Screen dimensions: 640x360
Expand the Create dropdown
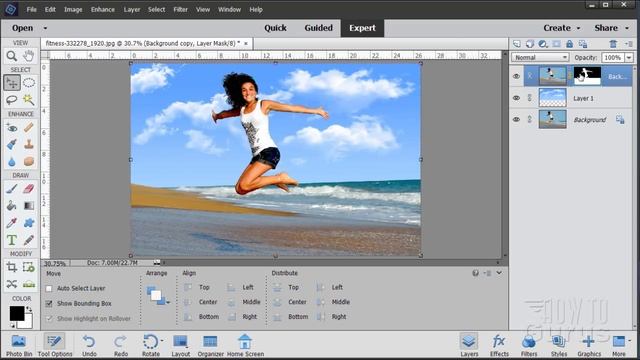click(x=578, y=28)
